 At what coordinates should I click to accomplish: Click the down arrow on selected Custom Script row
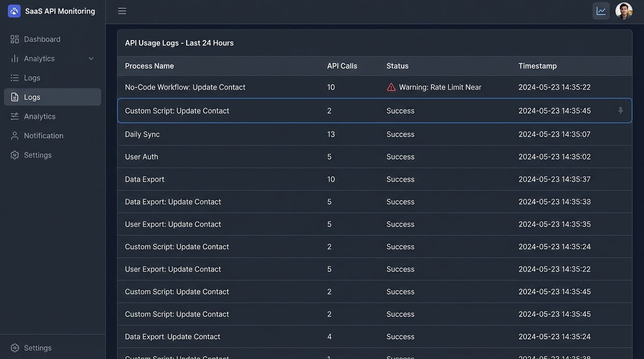[x=621, y=110]
